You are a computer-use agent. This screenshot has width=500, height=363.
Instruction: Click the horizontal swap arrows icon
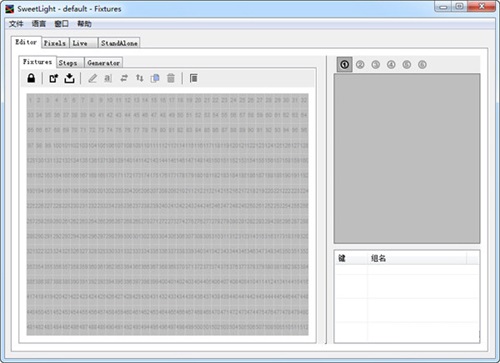(x=124, y=78)
